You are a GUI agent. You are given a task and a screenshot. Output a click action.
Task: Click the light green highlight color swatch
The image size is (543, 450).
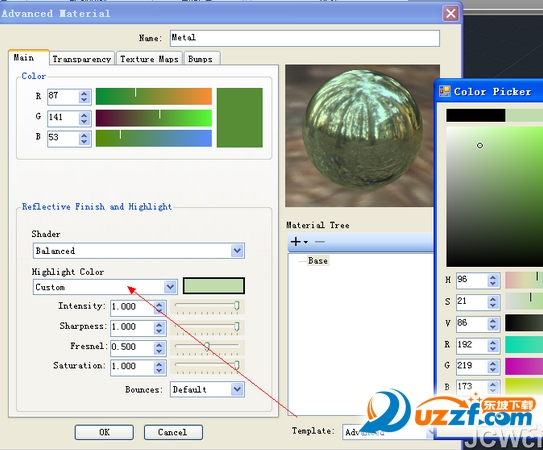(214, 286)
